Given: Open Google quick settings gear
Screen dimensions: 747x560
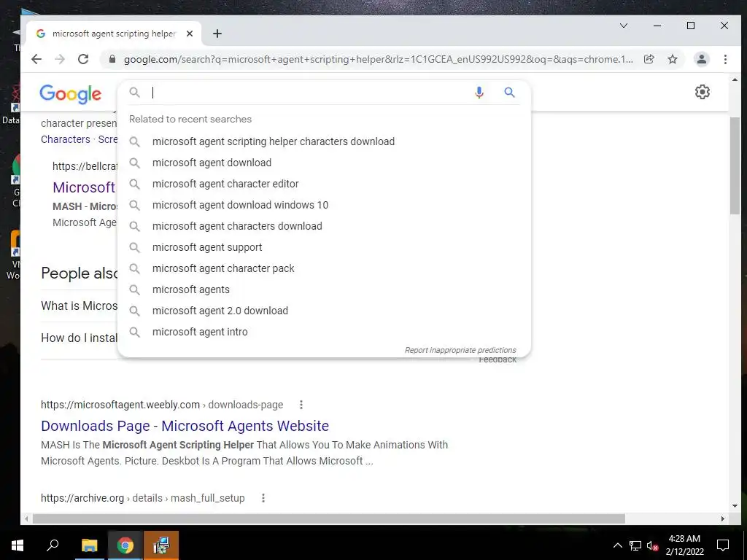Looking at the screenshot, I should (x=703, y=92).
